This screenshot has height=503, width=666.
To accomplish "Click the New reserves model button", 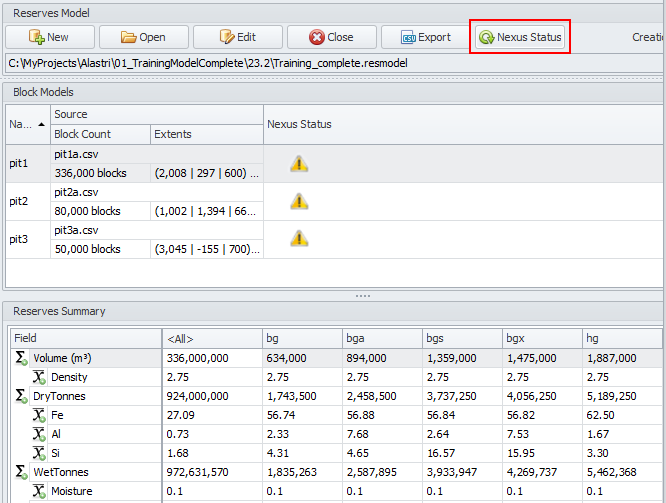I will [x=50, y=37].
